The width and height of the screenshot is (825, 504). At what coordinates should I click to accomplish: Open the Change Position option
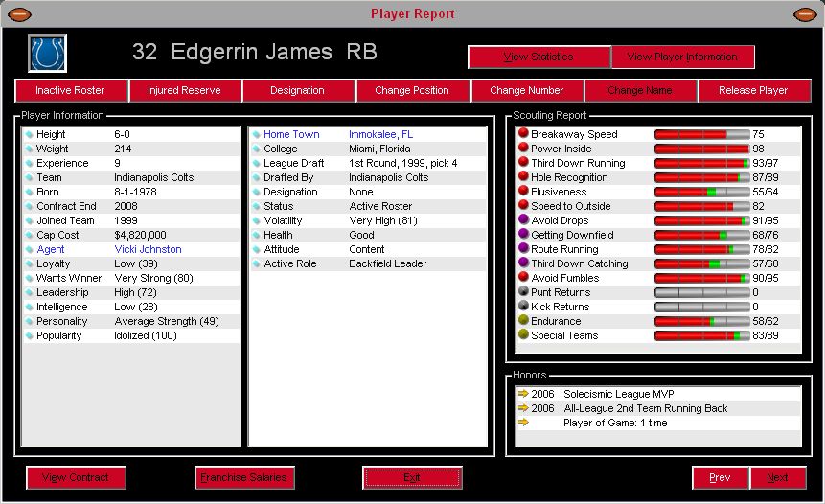412,90
